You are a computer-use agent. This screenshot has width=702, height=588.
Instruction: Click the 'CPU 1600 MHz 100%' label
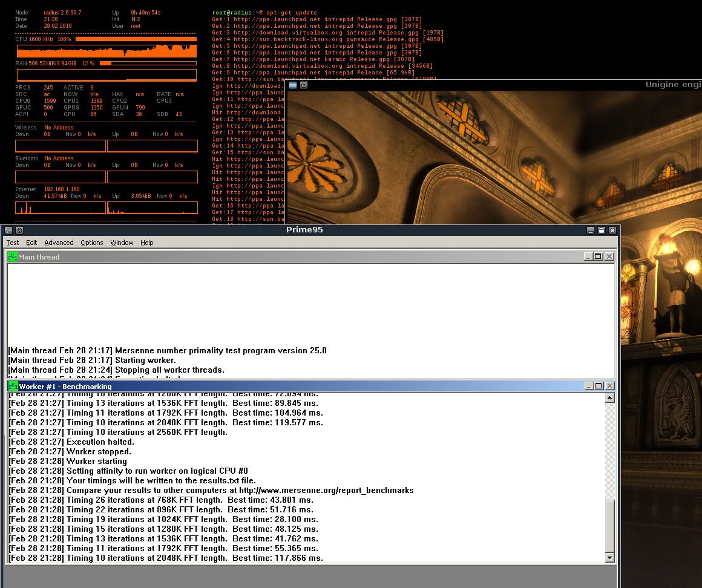43,39
